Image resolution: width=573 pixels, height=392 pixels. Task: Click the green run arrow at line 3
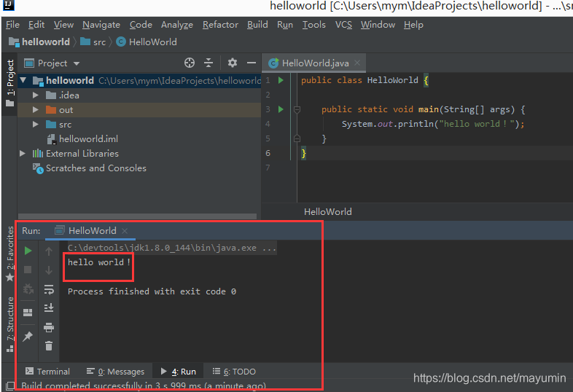(281, 109)
